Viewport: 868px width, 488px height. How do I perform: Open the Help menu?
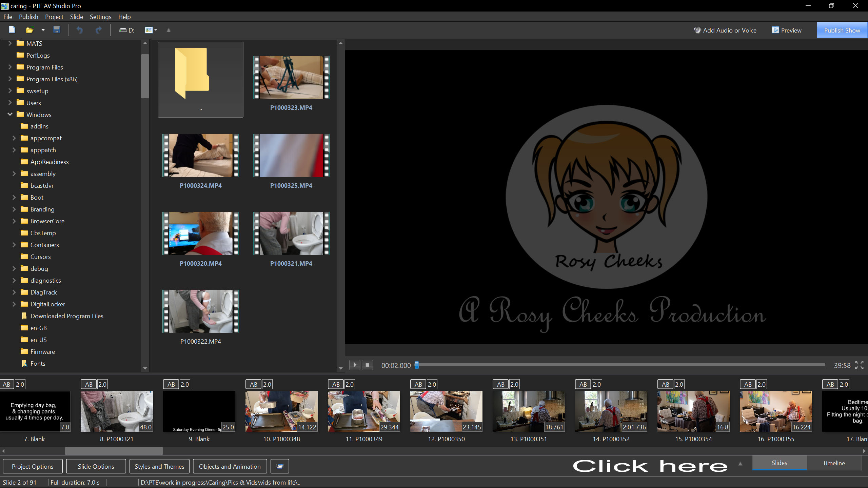click(x=124, y=17)
